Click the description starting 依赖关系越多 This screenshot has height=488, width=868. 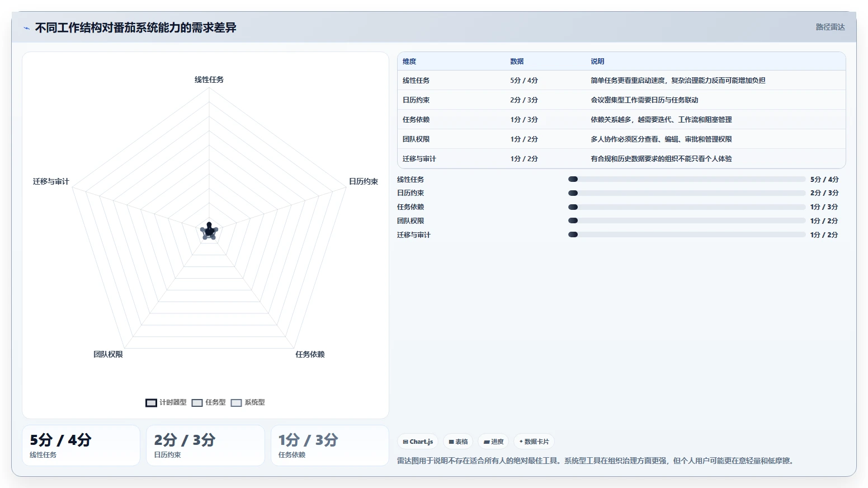click(x=661, y=120)
